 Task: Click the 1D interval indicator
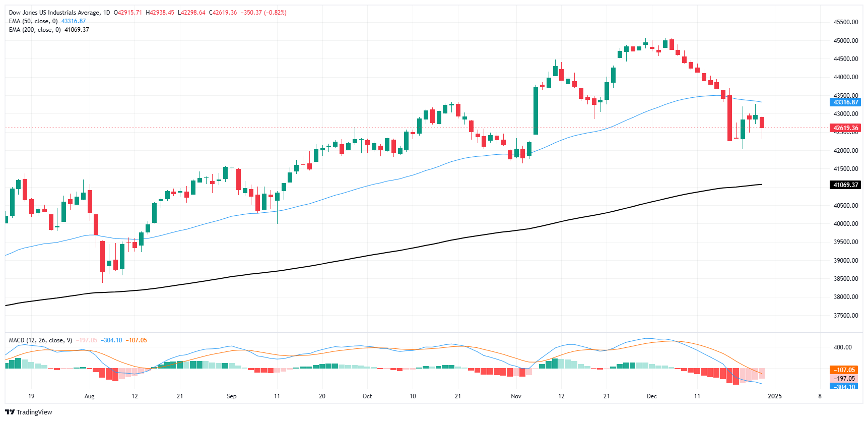pos(106,13)
